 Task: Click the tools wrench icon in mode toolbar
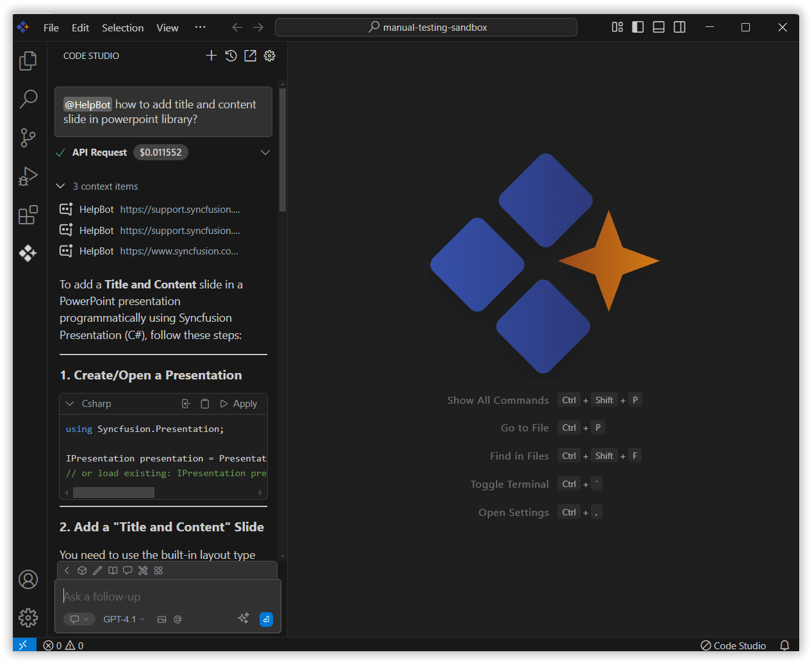pos(143,570)
